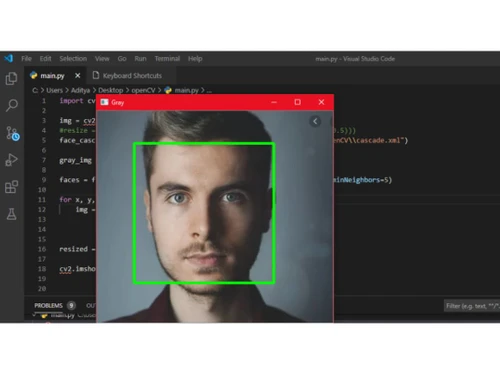Open the Extensions view

coord(12,187)
